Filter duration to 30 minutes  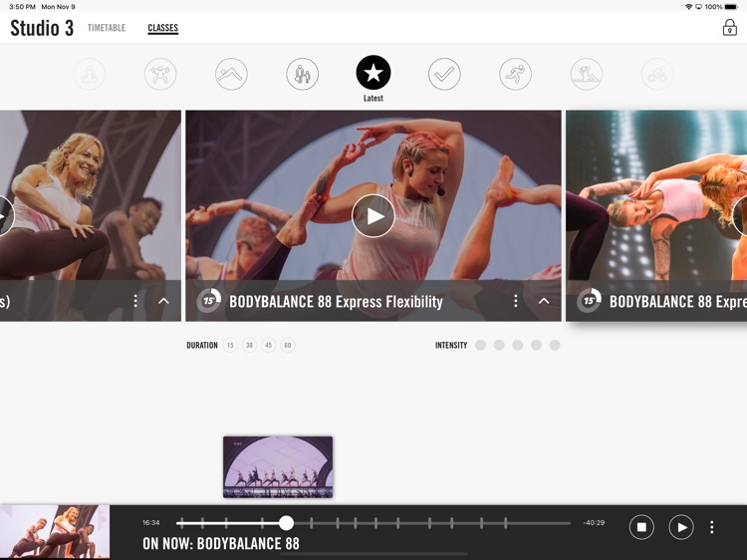tap(249, 345)
